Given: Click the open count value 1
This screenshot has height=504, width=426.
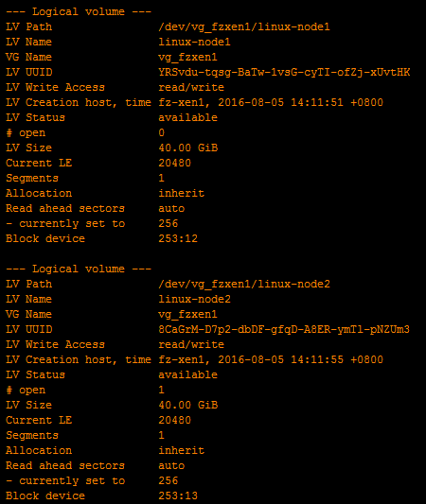Looking at the screenshot, I should click(x=162, y=390).
